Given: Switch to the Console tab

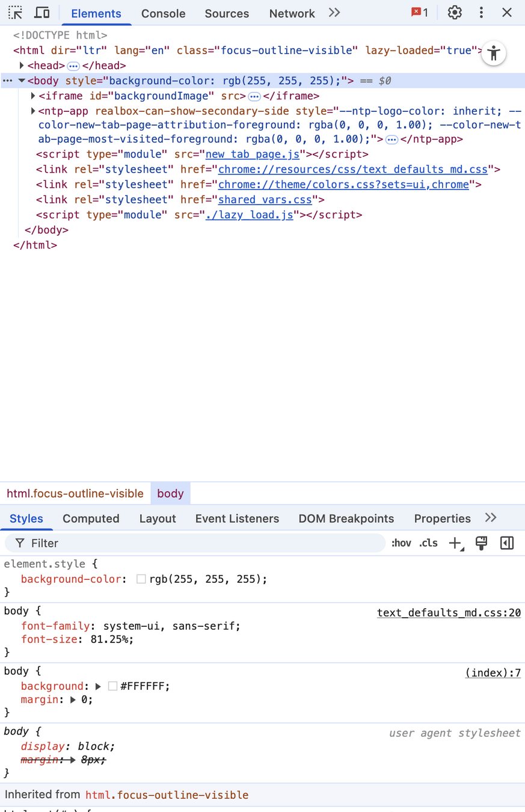Looking at the screenshot, I should coord(163,13).
